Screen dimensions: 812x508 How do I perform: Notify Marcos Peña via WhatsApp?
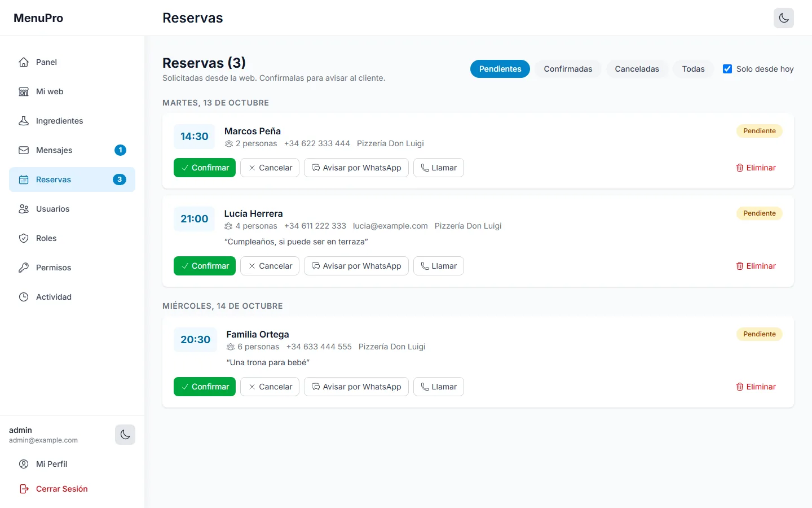pyautogui.click(x=356, y=168)
